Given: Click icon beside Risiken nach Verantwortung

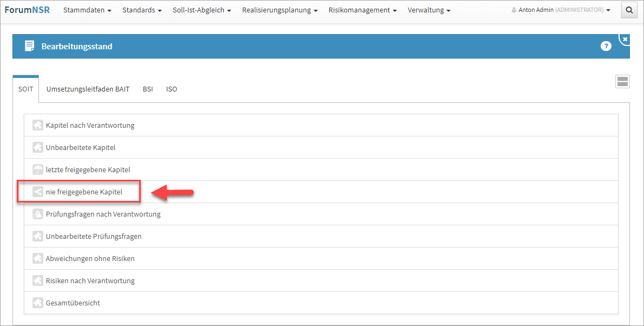Looking at the screenshot, I should click(x=38, y=281).
